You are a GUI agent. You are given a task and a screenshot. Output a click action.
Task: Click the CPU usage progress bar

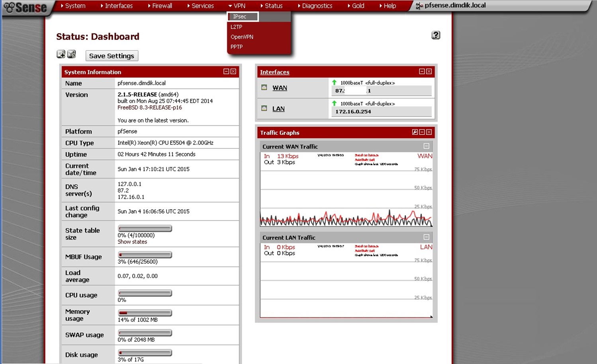145,293
